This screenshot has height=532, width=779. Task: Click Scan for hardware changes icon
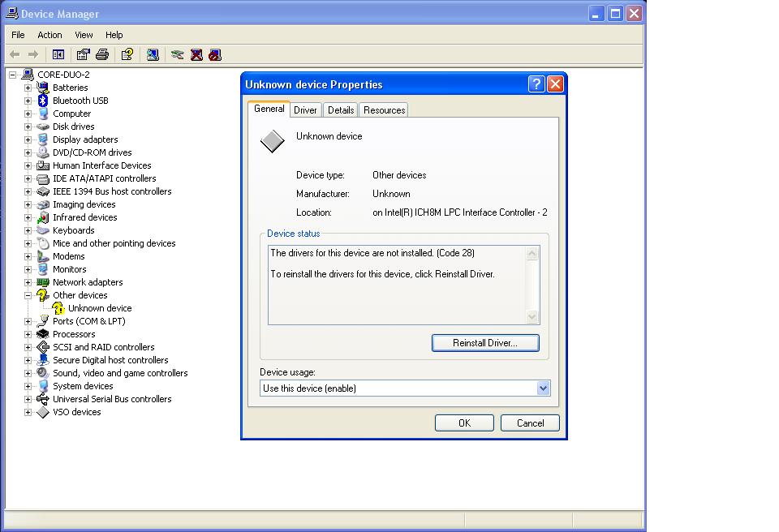(153, 54)
